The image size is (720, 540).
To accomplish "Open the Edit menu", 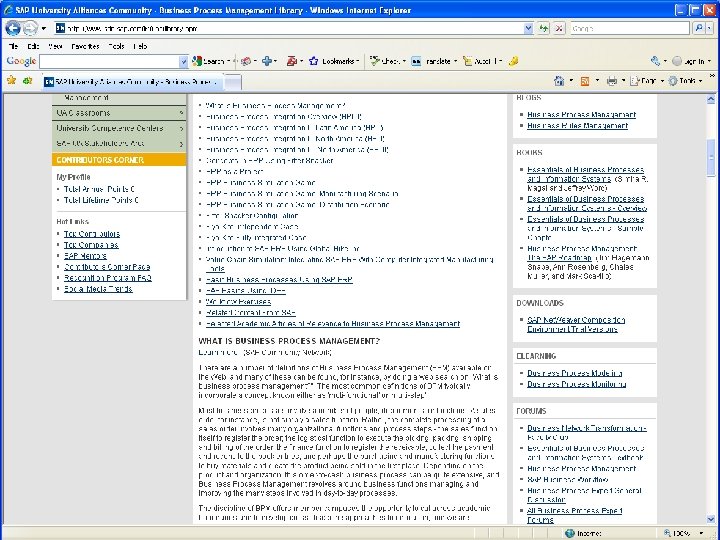I will pyautogui.click(x=33, y=46).
